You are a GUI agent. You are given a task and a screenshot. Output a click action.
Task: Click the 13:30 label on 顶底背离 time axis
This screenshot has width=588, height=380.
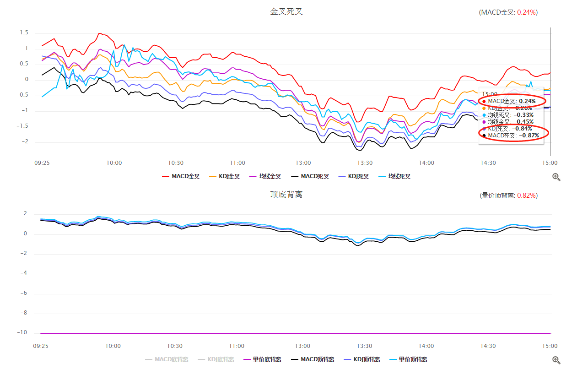tap(364, 346)
